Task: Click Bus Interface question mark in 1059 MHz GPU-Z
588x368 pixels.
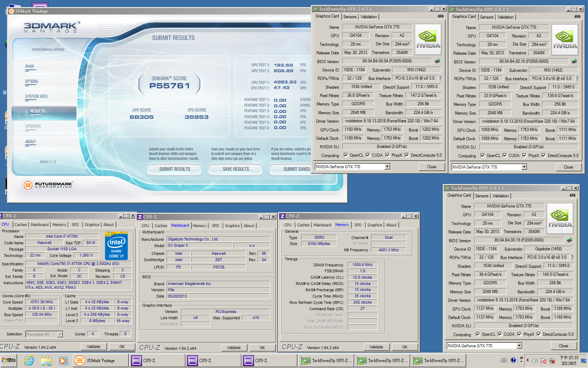Action: coord(577,79)
